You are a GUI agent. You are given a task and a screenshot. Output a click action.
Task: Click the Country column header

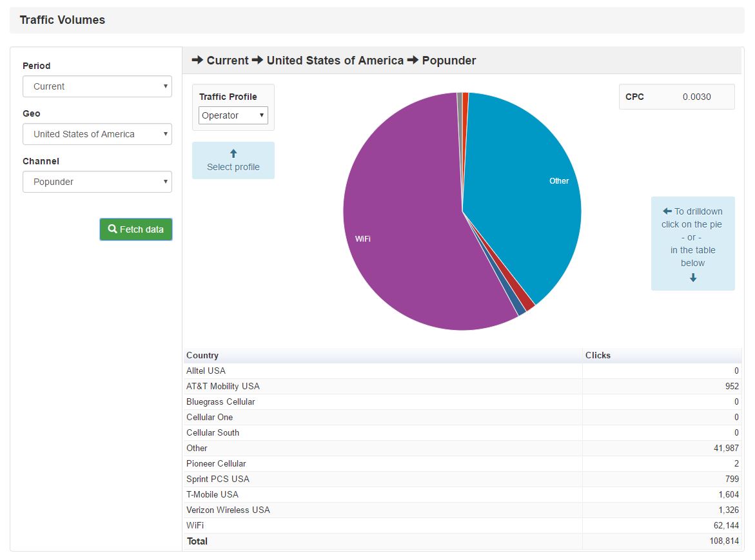click(202, 355)
